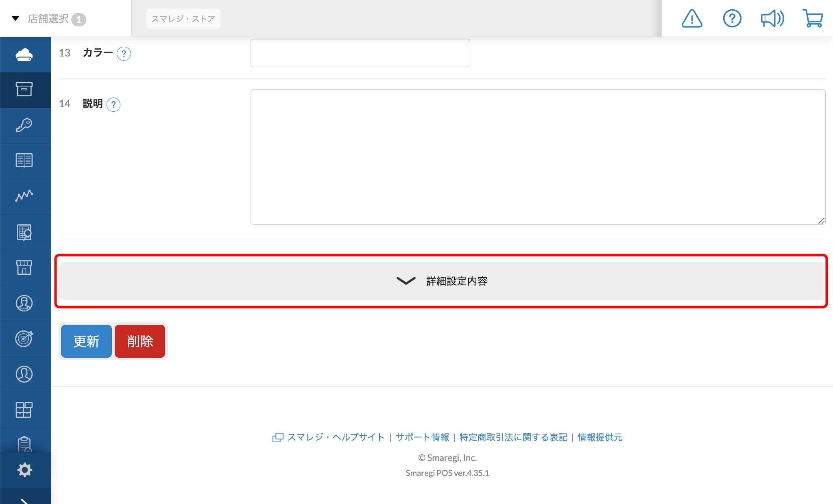
Task: Open the open-book journal sidebar icon
Action: pos(24,161)
